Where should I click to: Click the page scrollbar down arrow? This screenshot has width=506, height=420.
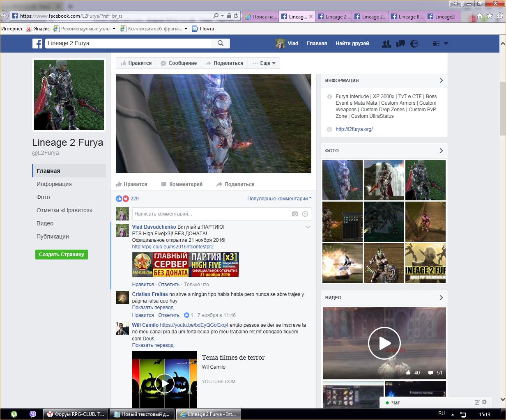click(x=502, y=399)
